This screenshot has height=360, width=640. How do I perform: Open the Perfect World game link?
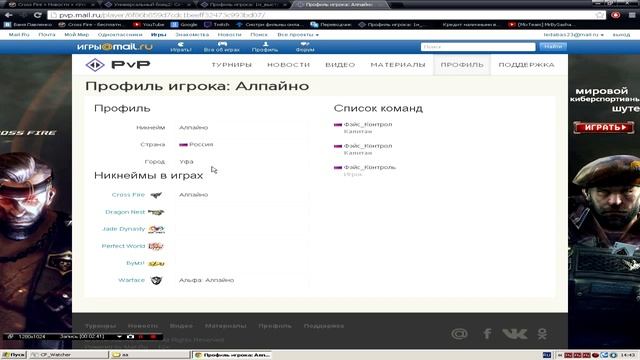[123, 246]
